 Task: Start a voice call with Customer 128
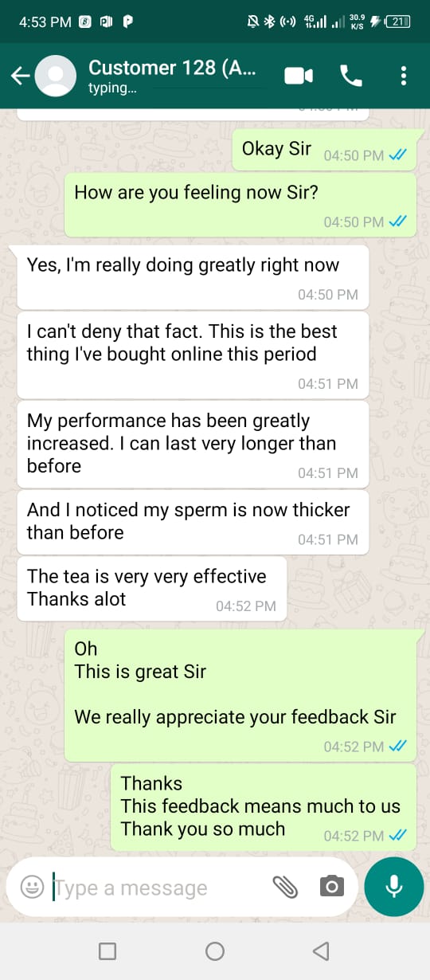[350, 76]
